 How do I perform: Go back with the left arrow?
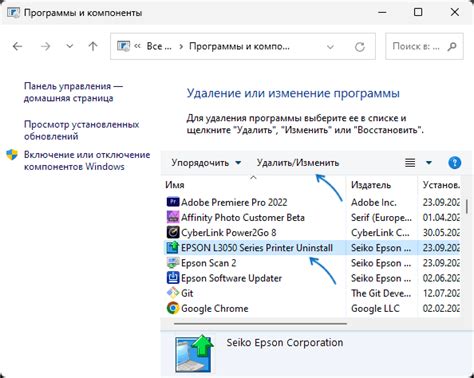(x=17, y=46)
